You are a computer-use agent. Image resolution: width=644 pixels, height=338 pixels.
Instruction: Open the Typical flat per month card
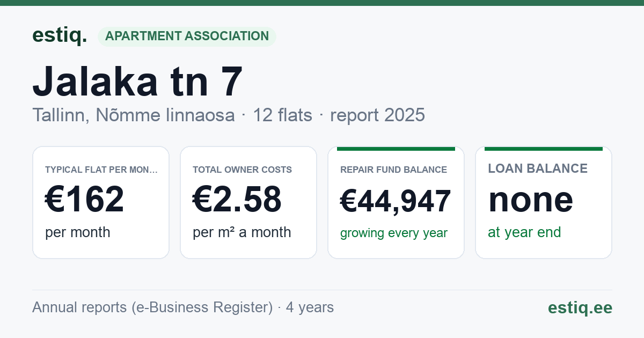tap(101, 202)
